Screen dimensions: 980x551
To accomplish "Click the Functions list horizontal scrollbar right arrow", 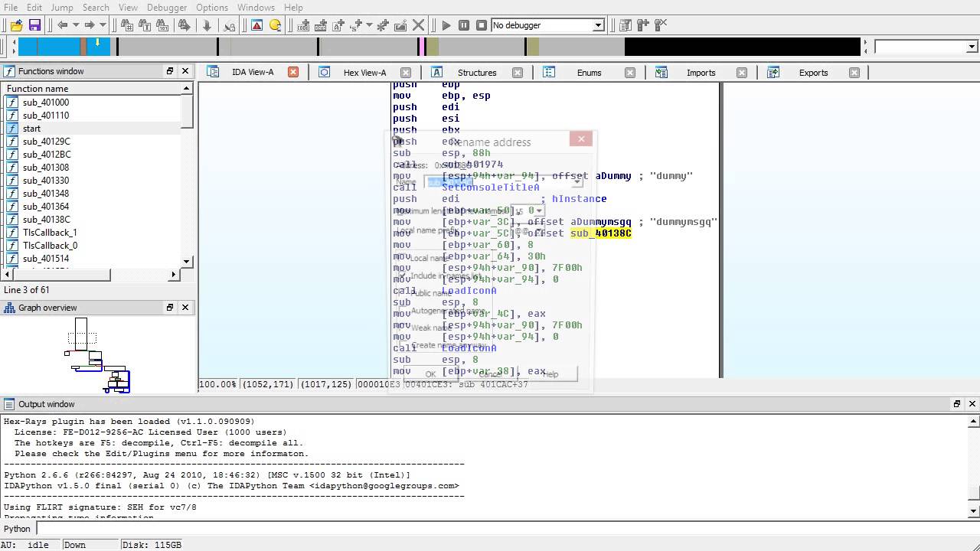I will click(174, 274).
